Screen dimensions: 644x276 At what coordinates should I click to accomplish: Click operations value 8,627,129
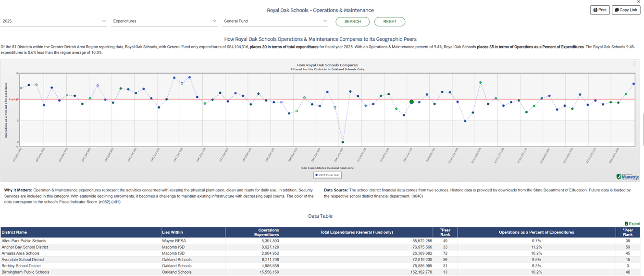[270, 247]
